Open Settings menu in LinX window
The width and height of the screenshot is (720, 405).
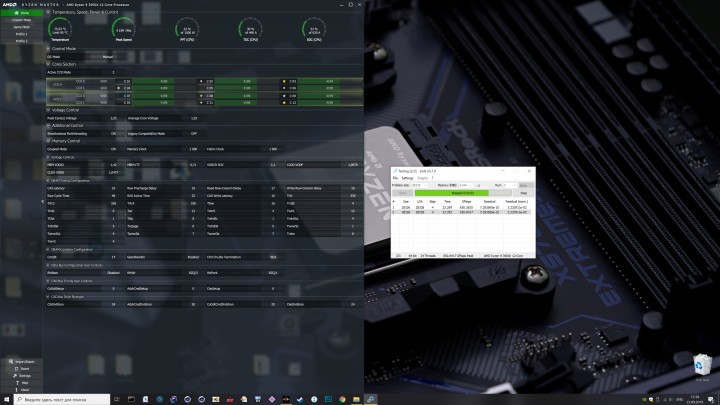[x=407, y=178]
